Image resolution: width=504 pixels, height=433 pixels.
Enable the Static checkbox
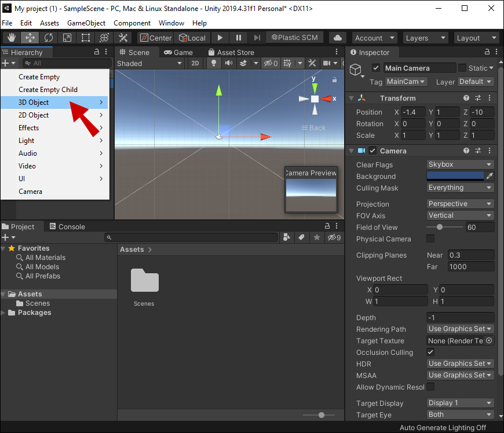(x=462, y=68)
